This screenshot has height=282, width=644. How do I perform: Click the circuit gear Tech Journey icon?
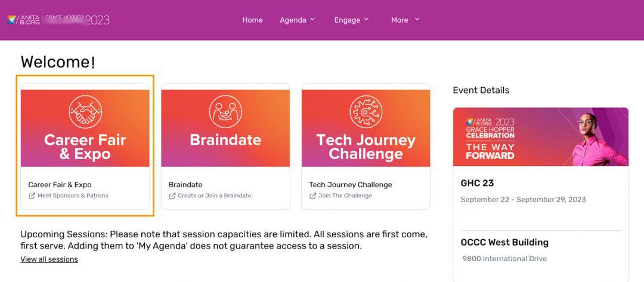(366, 111)
